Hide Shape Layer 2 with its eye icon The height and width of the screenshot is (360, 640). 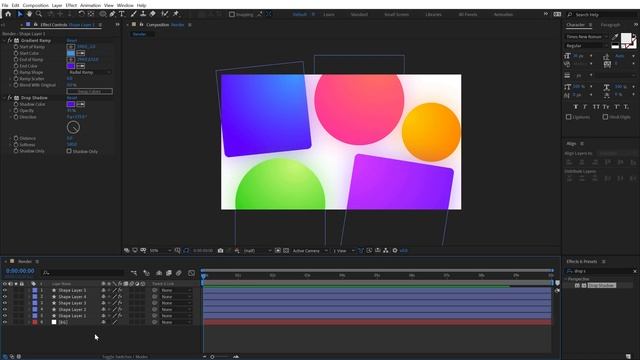tap(5, 309)
